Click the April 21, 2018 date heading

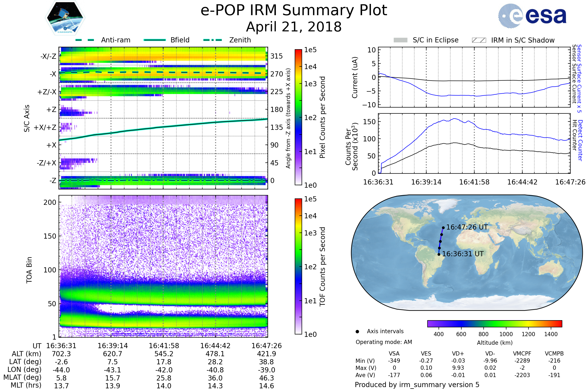click(x=294, y=27)
